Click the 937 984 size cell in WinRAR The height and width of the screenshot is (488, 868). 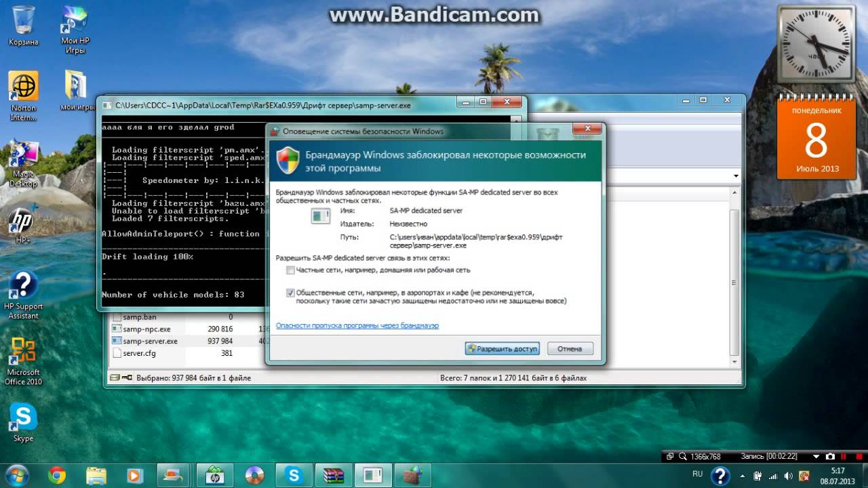[220, 341]
